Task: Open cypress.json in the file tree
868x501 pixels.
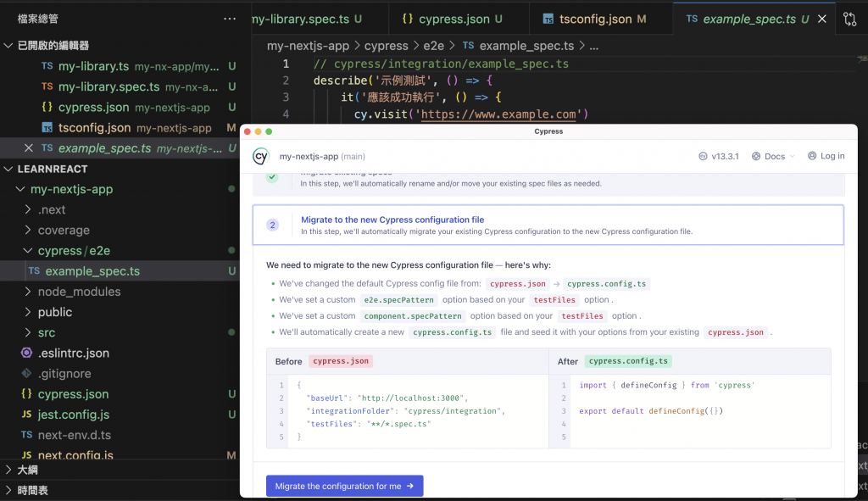Action: pyautogui.click(x=120, y=394)
